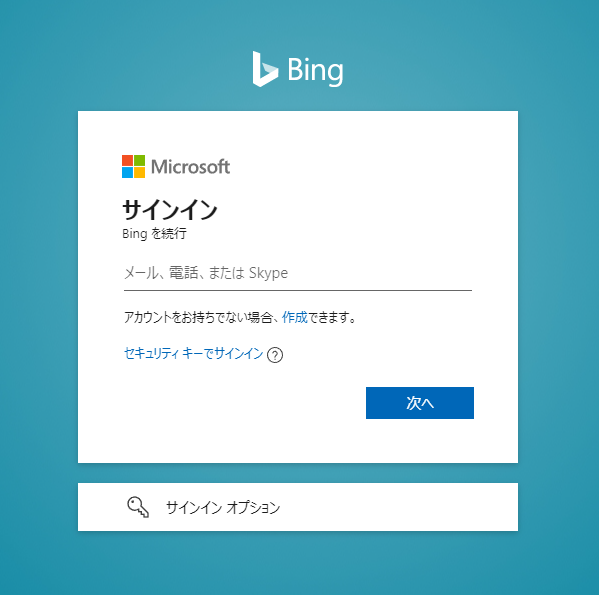This screenshot has width=599, height=595.
Task: Choose セキュリティ キーでサインイン link
Action: click(x=194, y=354)
